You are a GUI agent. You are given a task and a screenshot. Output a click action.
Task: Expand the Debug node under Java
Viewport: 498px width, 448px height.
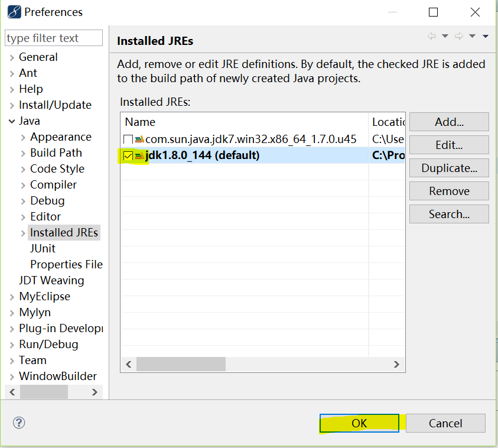23,201
